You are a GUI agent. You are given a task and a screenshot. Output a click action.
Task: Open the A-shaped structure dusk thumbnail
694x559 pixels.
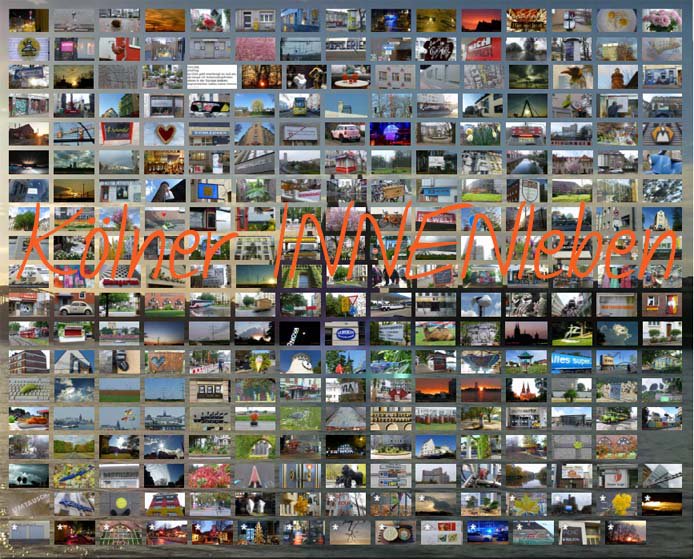point(526,105)
